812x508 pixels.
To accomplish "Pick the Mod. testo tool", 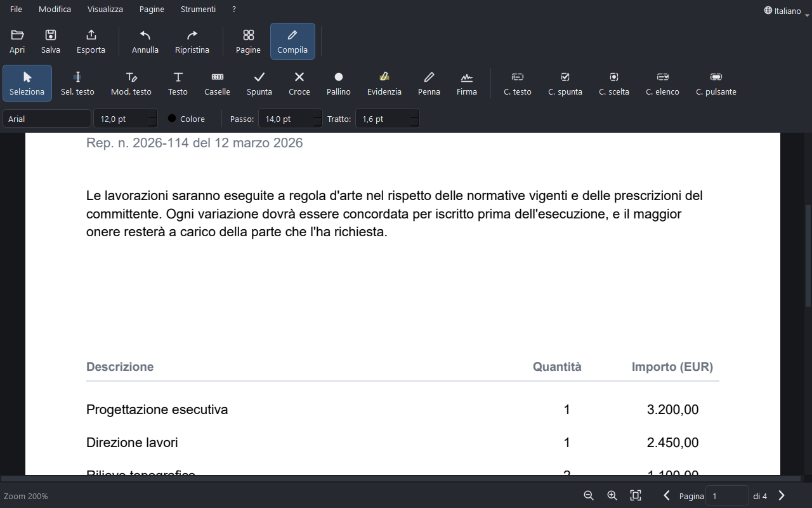I will tap(131, 83).
